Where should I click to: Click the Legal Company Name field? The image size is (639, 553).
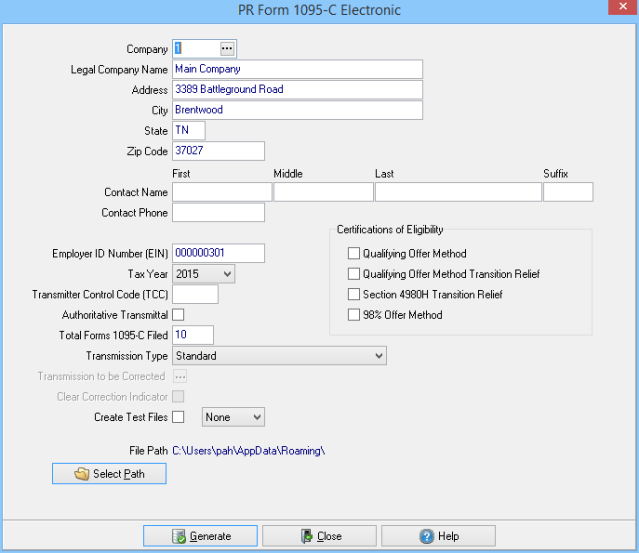coord(297,69)
